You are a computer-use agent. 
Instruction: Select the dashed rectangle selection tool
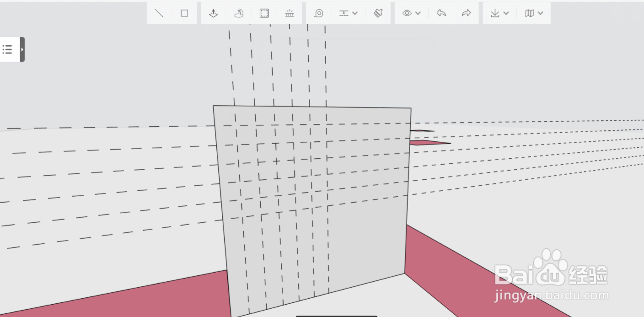point(264,13)
